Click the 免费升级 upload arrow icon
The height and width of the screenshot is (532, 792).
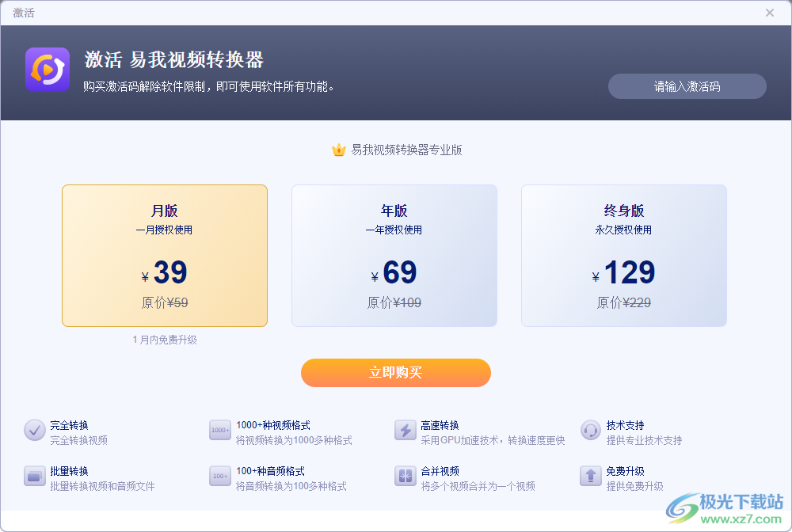point(591,476)
